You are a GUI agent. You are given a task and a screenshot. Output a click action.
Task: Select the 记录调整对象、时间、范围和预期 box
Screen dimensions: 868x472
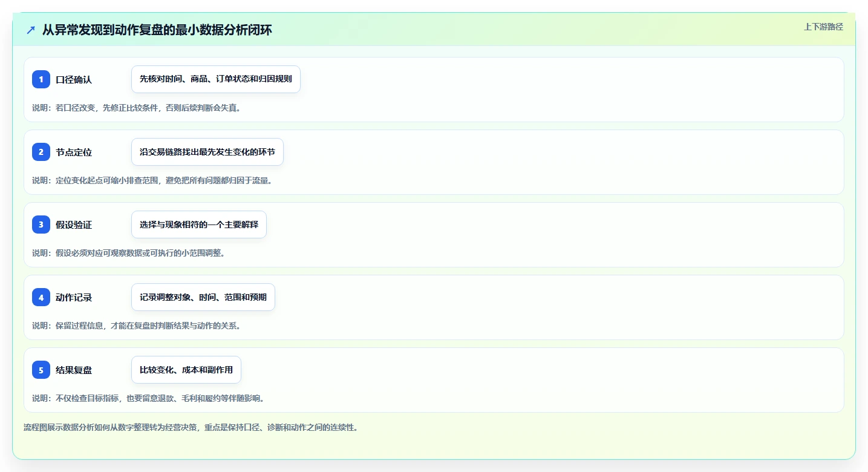pos(203,297)
